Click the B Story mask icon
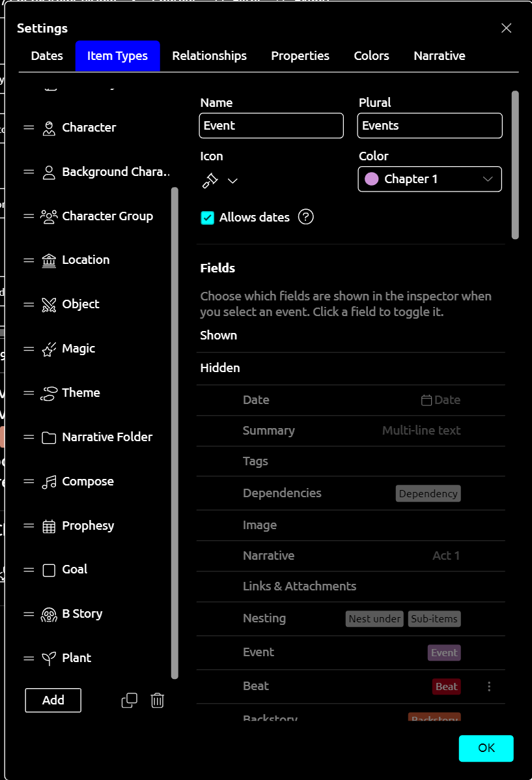Viewport: 532px width, 780px height. coord(49,614)
